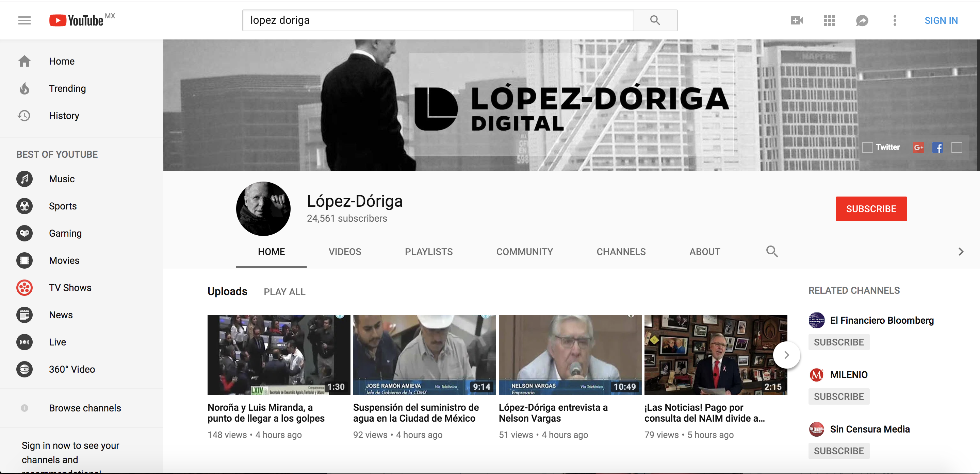Start the search with the magnifier icon

coord(655,20)
